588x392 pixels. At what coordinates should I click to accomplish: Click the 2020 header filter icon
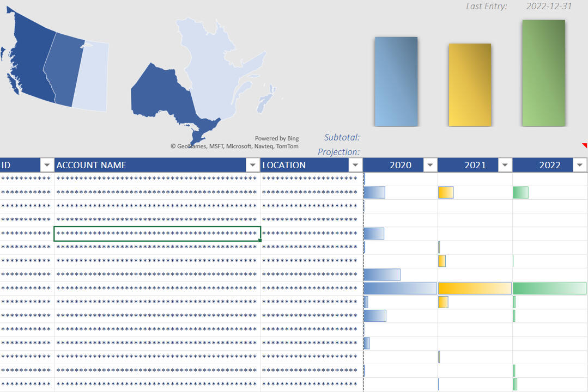click(430, 165)
